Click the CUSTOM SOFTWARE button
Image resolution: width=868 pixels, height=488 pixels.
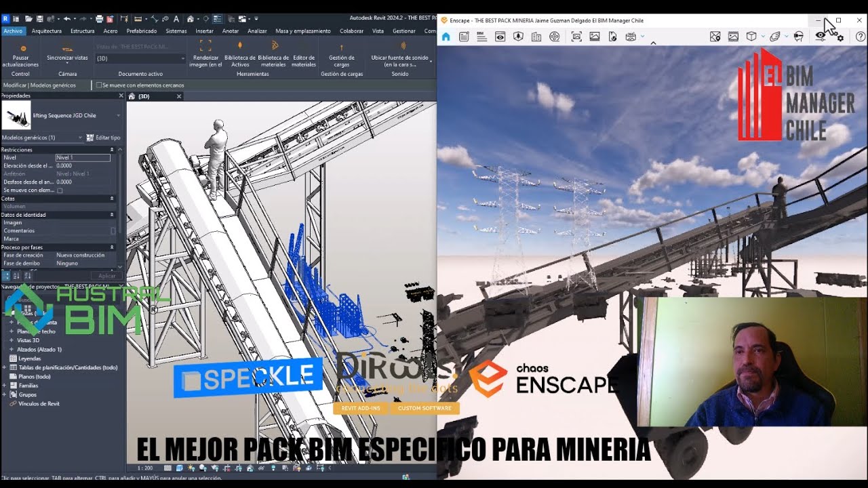[425, 408]
